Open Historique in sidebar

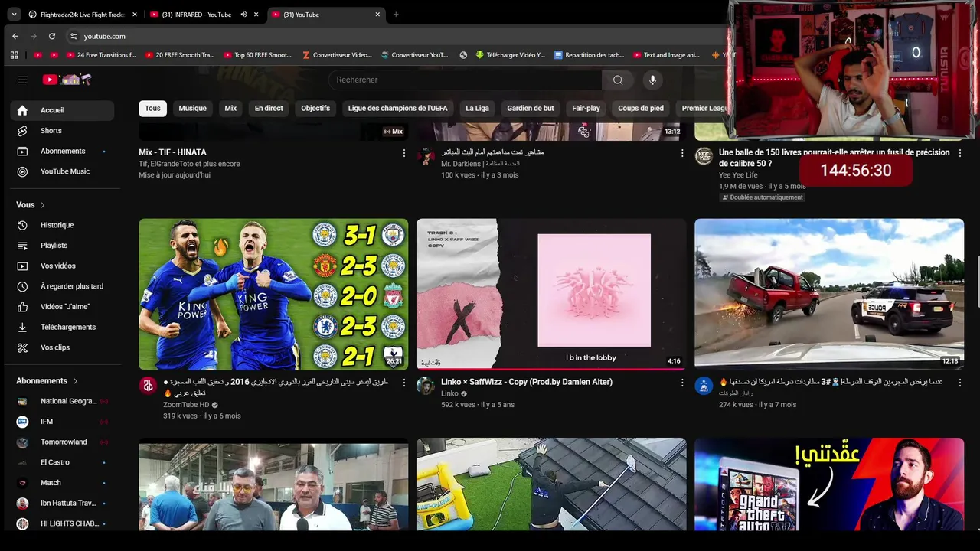[x=62, y=225]
